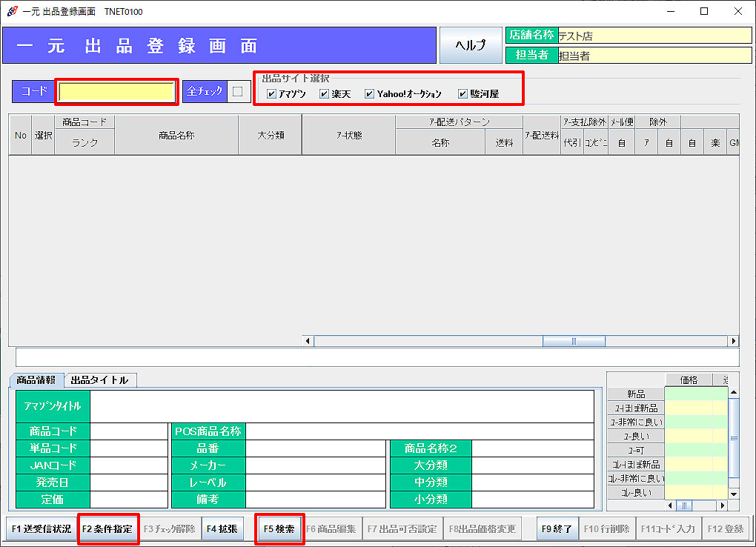This screenshot has width=756, height=547.
Task: Open the ヘルプ help button
Action: (x=470, y=45)
